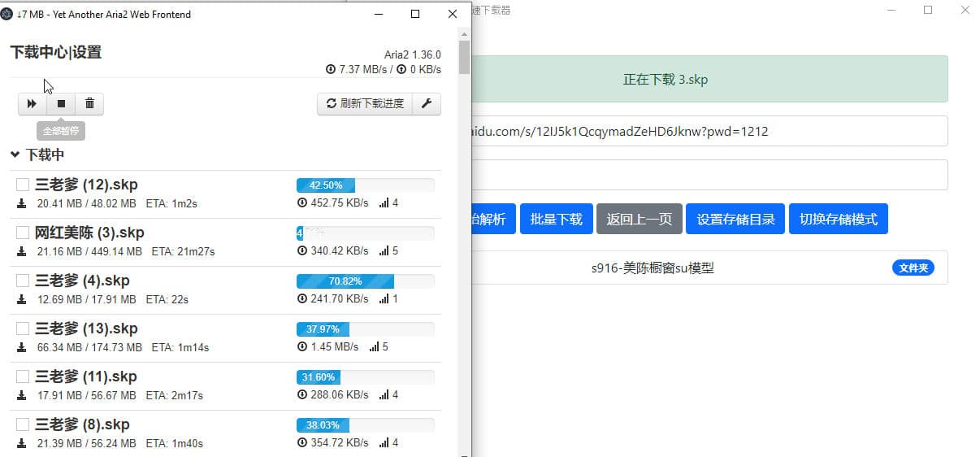Click ETA: 22s text
Image resolution: width=980 pixels, height=457 pixels.
[167, 300]
